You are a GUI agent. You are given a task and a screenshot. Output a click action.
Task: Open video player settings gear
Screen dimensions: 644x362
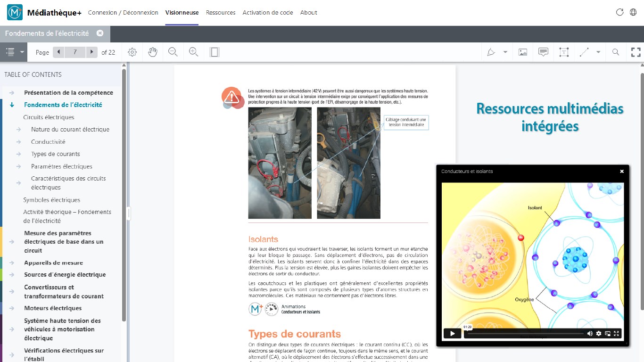pos(599,334)
